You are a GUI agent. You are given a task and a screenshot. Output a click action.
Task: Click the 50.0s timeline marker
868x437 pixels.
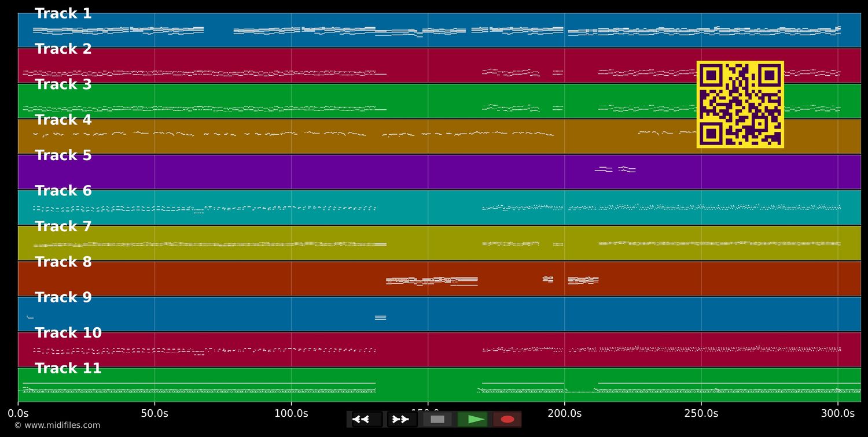155,413
